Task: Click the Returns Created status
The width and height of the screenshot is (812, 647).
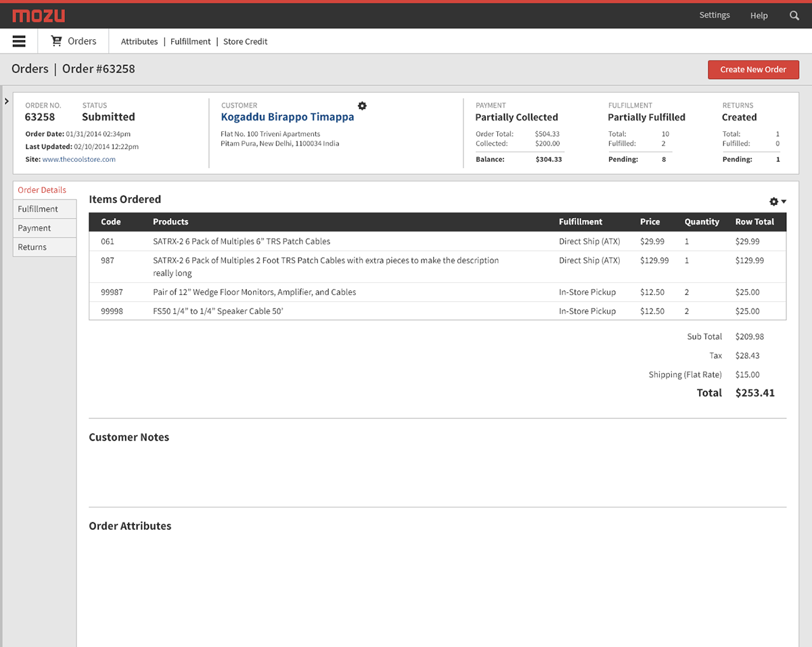Action: (x=739, y=117)
